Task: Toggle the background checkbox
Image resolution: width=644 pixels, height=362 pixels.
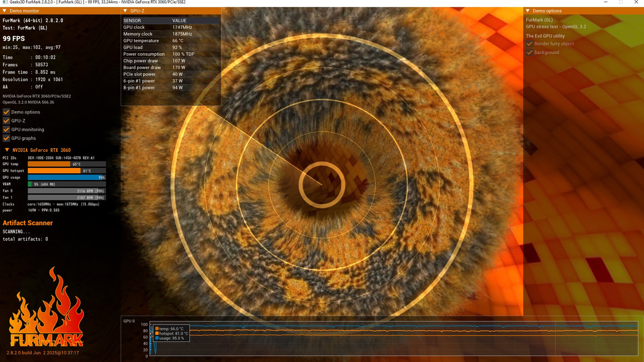Action: click(529, 53)
